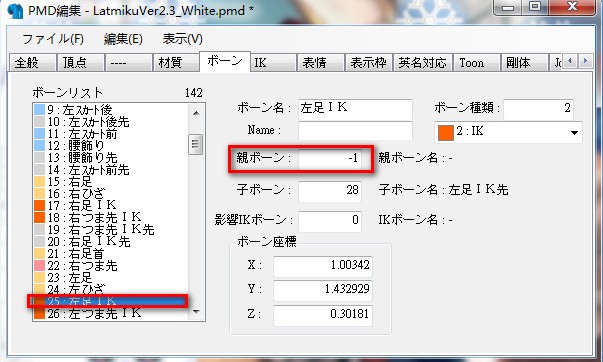The height and width of the screenshot is (362, 603).
Task: Select bone 22 : 右つま先
Action: click(110, 265)
